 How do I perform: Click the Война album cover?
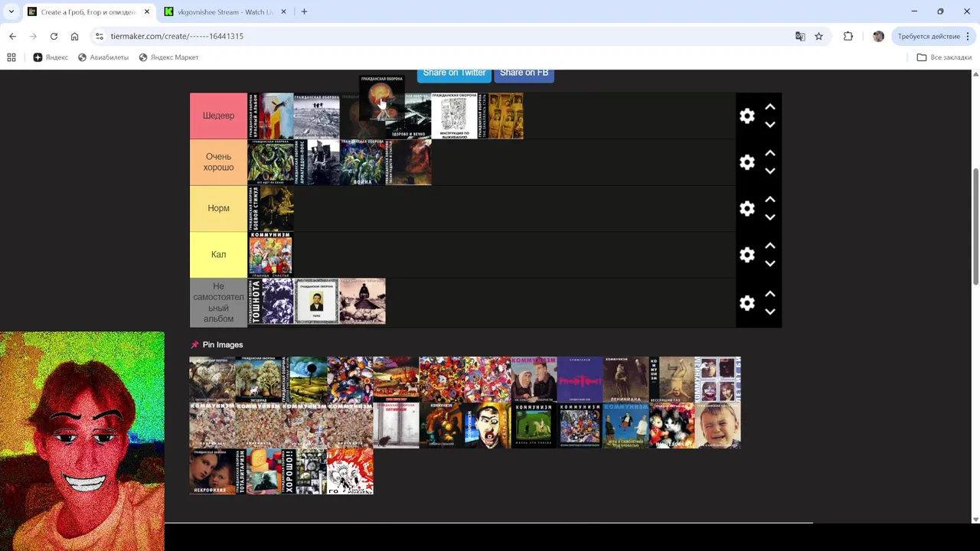[362, 162]
